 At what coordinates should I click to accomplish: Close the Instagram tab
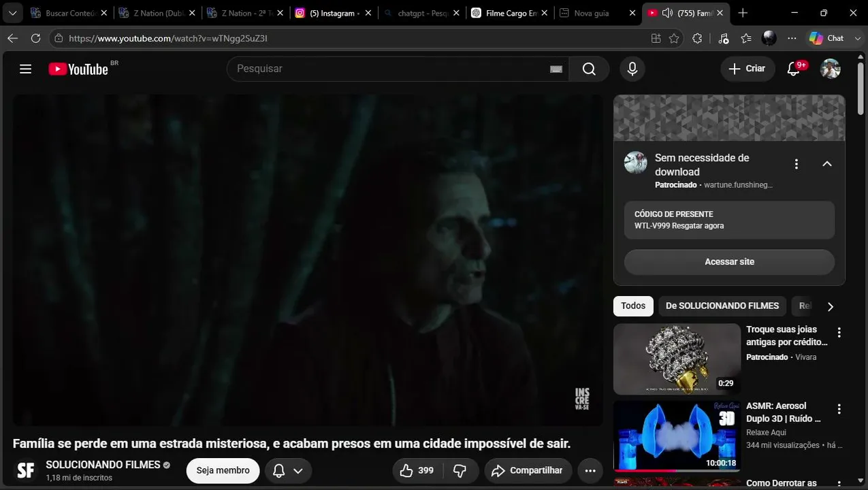pos(368,13)
